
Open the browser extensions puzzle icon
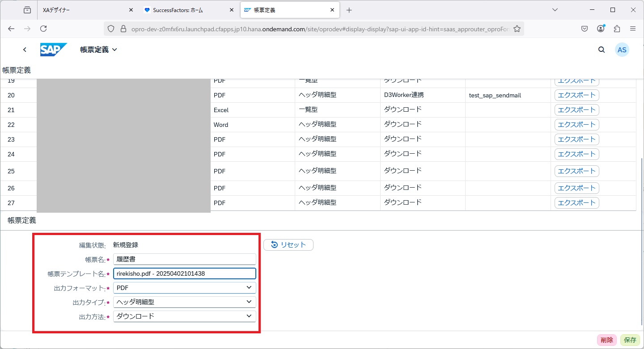click(617, 29)
